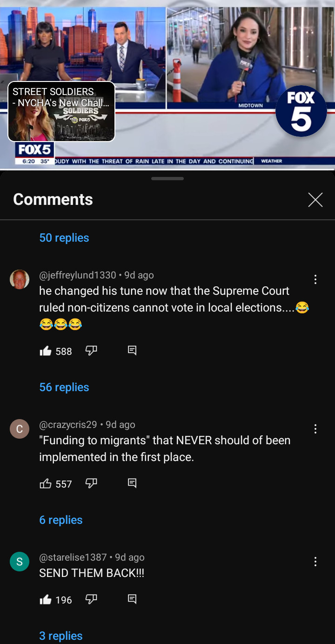The height and width of the screenshot is (644, 335).
Task: Like the comment by @crazycris29
Action: (46, 483)
